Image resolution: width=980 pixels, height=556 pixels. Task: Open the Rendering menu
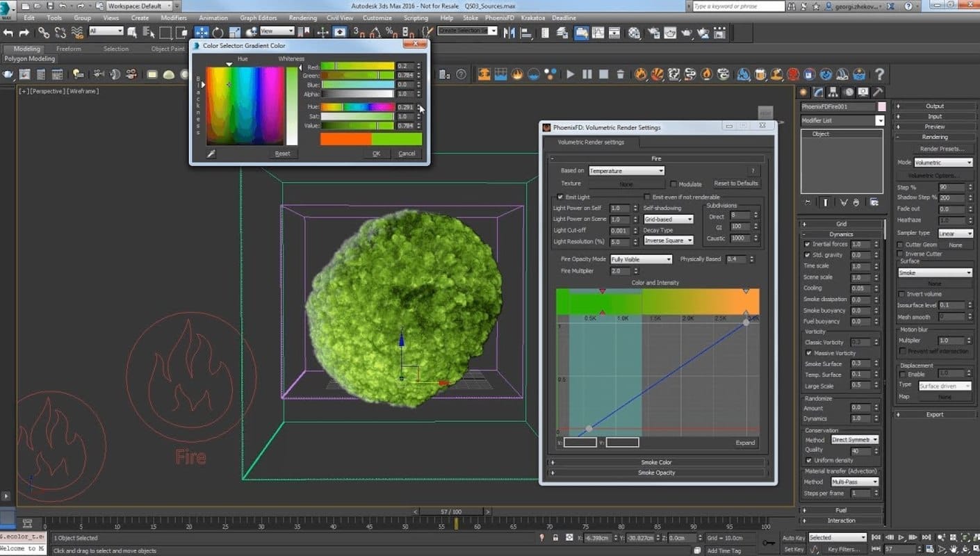pyautogui.click(x=302, y=18)
